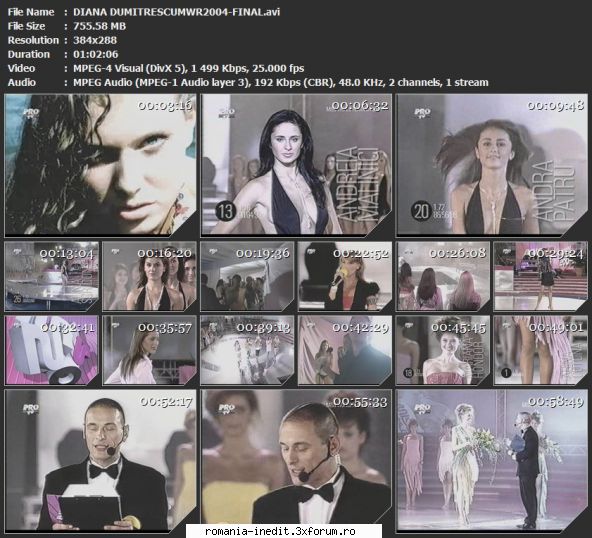Open the thumbnail timestamped 00:16:20
This screenshot has height=538, width=592.
(150, 276)
